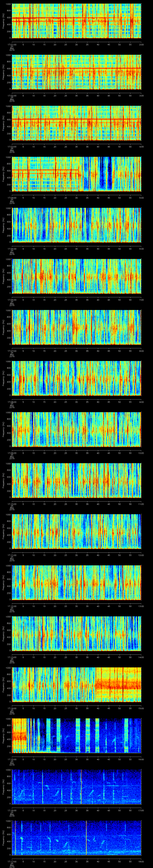Click the 17:08:00 start time label

[x=12, y=402]
